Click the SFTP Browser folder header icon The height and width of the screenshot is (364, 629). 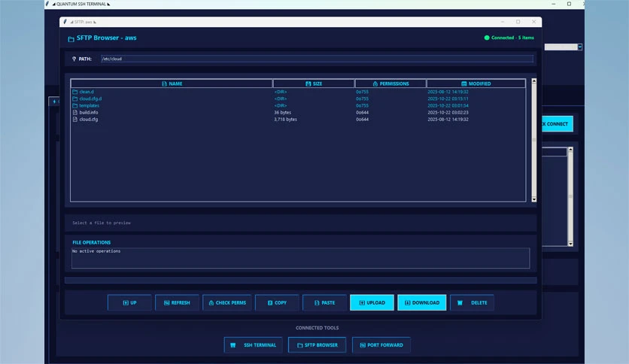click(x=71, y=39)
